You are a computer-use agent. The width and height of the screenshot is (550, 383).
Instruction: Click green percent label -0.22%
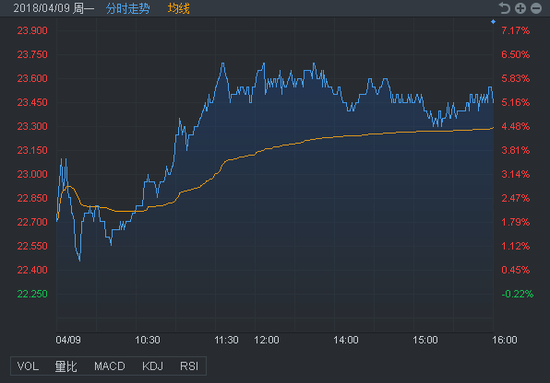pos(517,294)
